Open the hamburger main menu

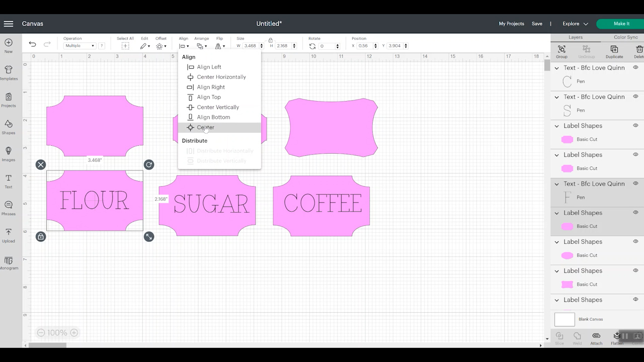point(9,24)
